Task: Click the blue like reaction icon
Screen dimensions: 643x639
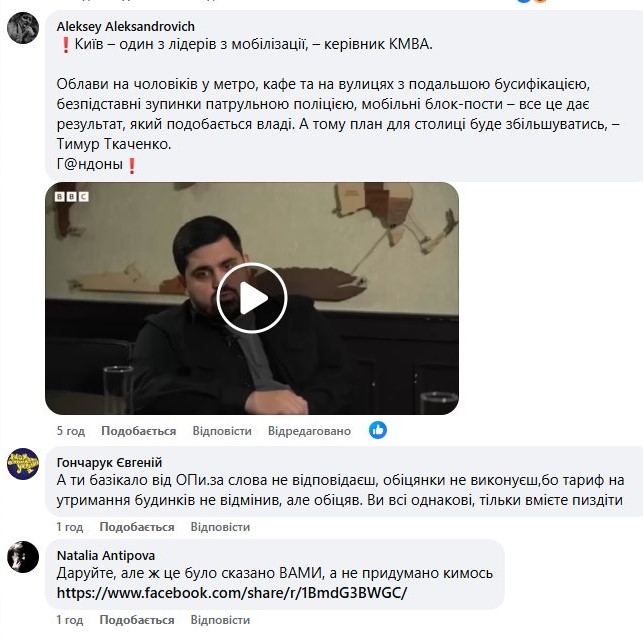Action: (x=378, y=430)
